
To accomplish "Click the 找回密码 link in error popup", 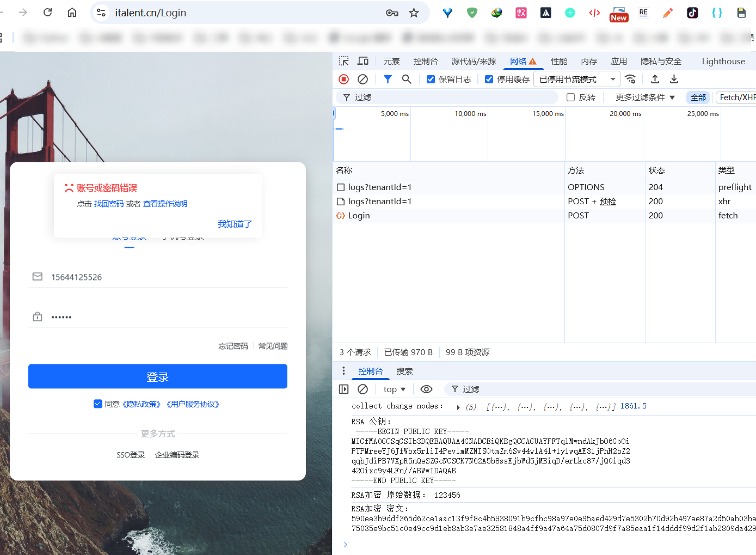I will coord(109,204).
